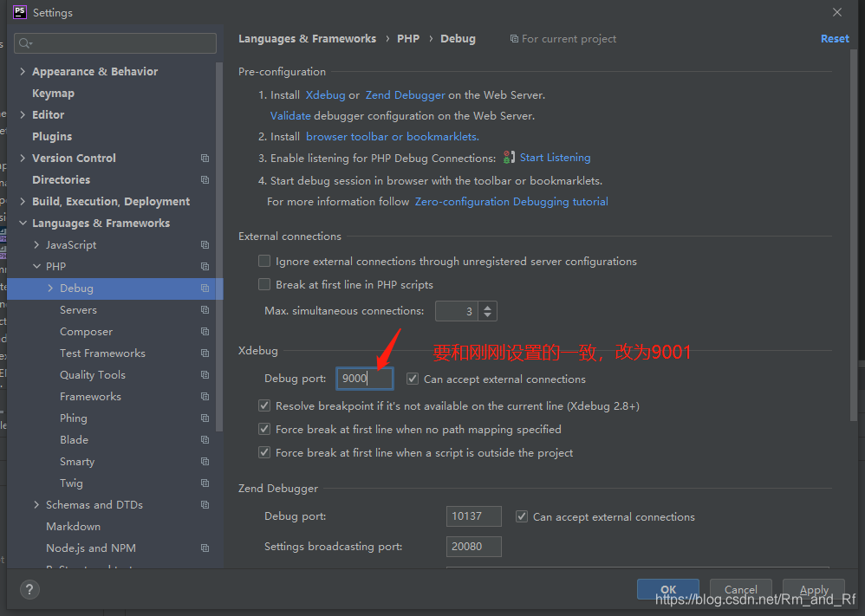Click the Start Listening phone-bug icon

(509, 158)
